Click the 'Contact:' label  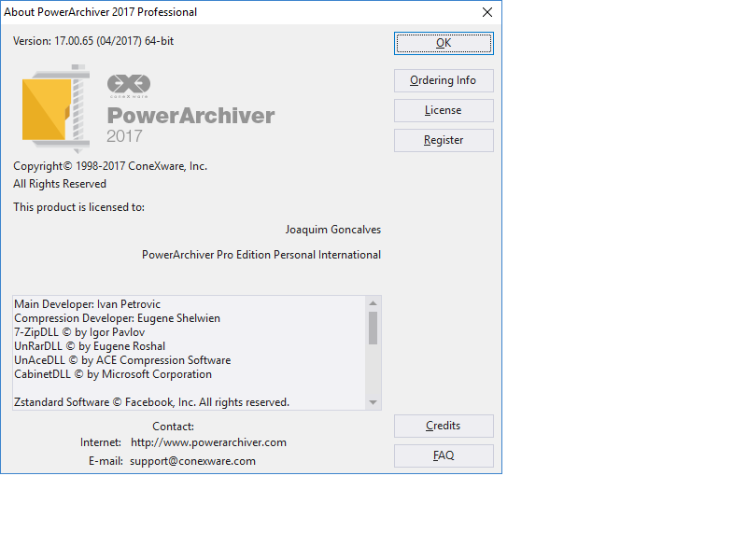coord(173,427)
